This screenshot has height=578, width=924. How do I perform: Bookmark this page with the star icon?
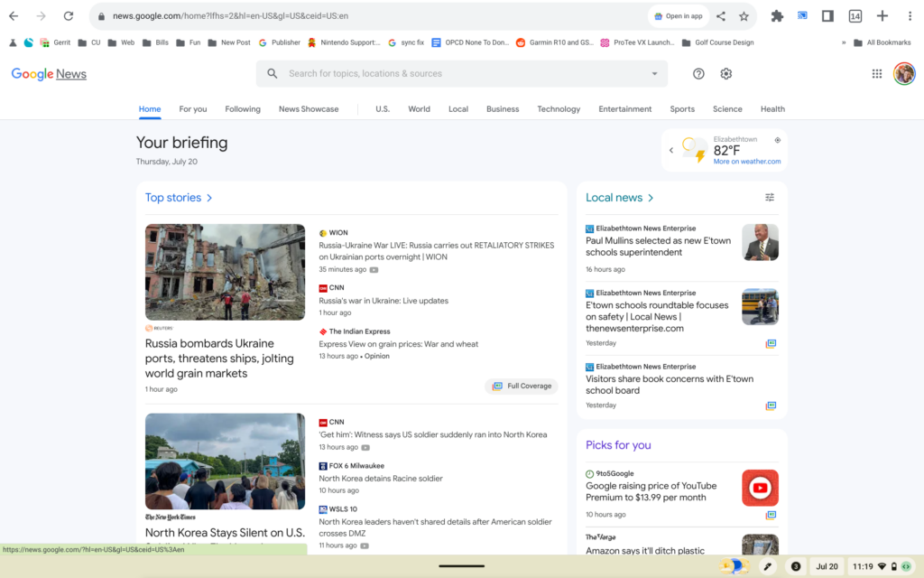point(744,16)
